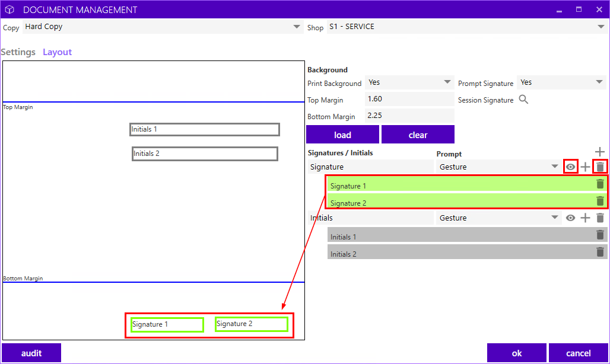The height and width of the screenshot is (364, 610).
Task: Select the Initials 2 row in the list
Action: point(467,252)
